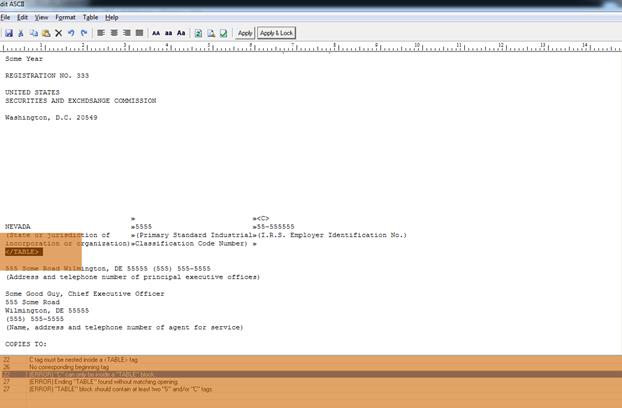The width and height of the screenshot is (622, 408).
Task: Click the validate checkmark icon
Action: (223, 33)
